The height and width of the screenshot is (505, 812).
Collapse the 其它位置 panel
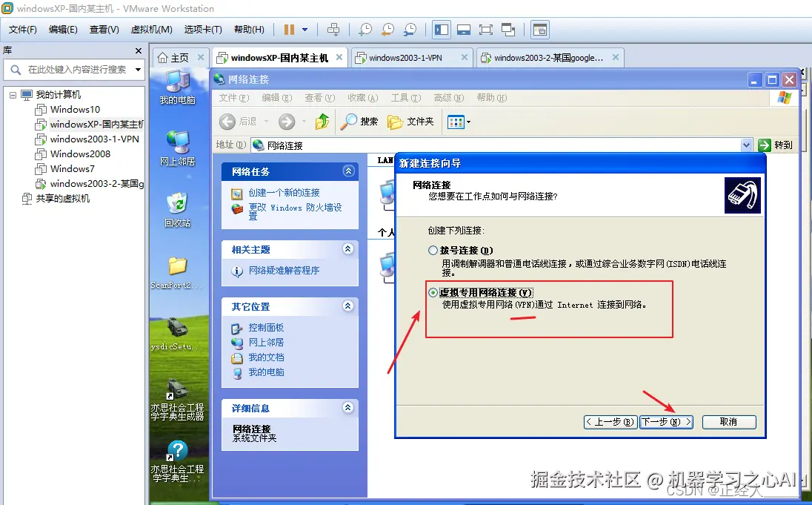[348, 306]
